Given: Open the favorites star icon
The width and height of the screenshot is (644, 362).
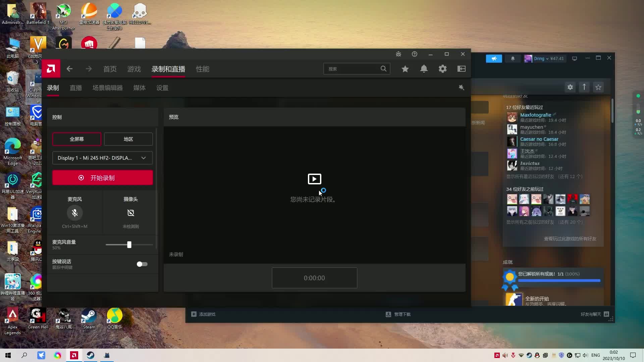Looking at the screenshot, I should (405, 69).
